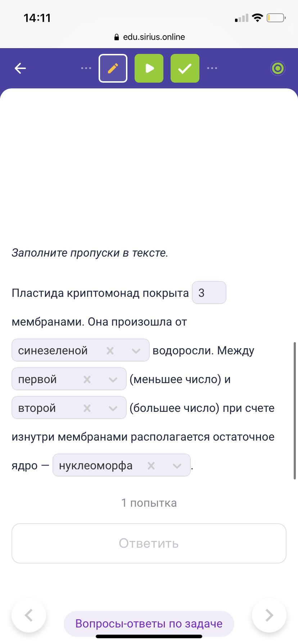
Task: Clear the синезеленой selection
Action: click(x=110, y=350)
